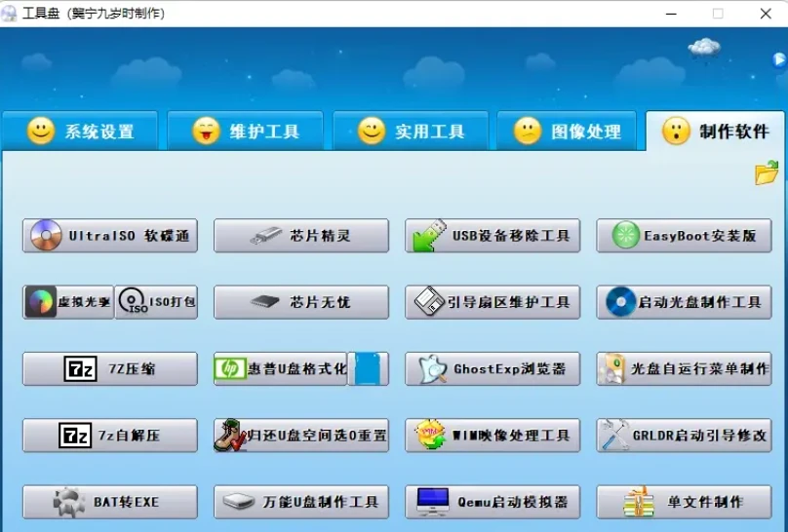The width and height of the screenshot is (788, 532).
Task: Click the surprised emoji on 制作软件 tab
Action: pos(676,131)
